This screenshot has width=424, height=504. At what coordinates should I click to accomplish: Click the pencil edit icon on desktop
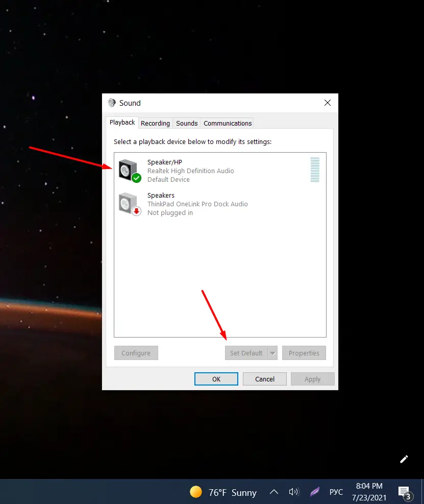click(404, 459)
